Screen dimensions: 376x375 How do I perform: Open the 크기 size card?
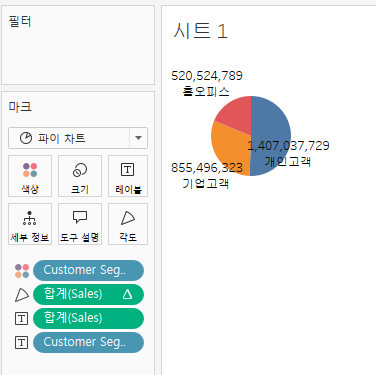[80, 176]
